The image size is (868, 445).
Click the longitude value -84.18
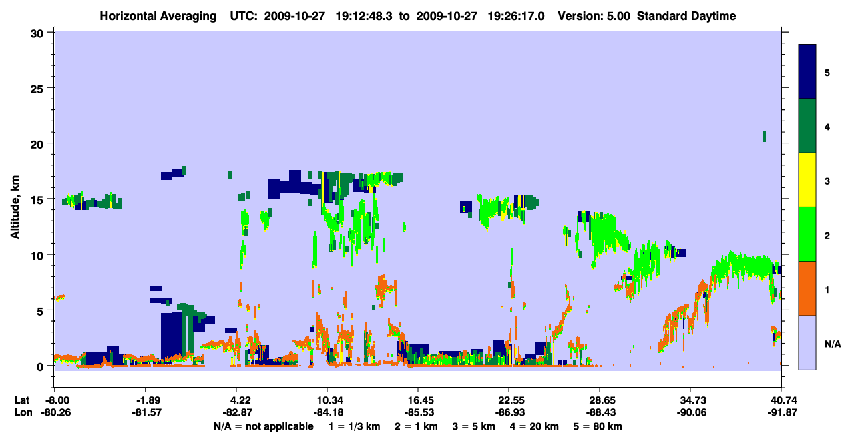(x=327, y=413)
